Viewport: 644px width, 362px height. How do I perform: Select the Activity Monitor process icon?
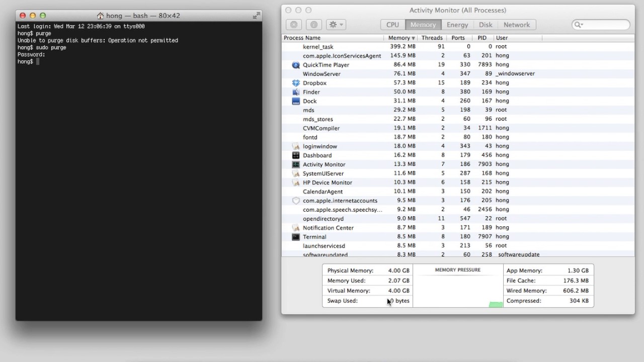click(x=296, y=164)
